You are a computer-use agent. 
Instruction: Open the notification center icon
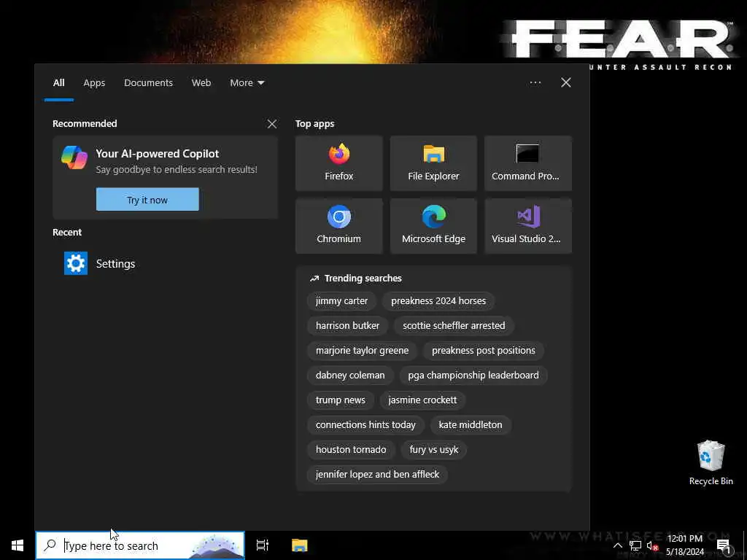pyautogui.click(x=724, y=545)
